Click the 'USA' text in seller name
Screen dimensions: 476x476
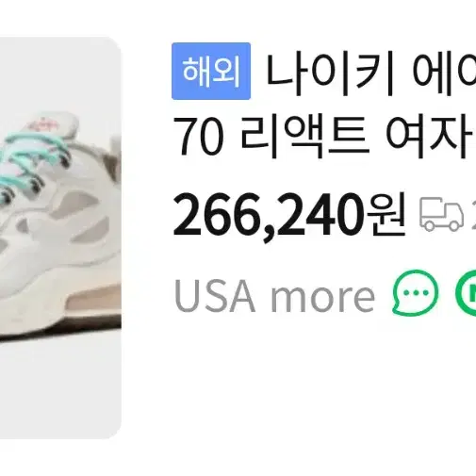click(x=215, y=295)
